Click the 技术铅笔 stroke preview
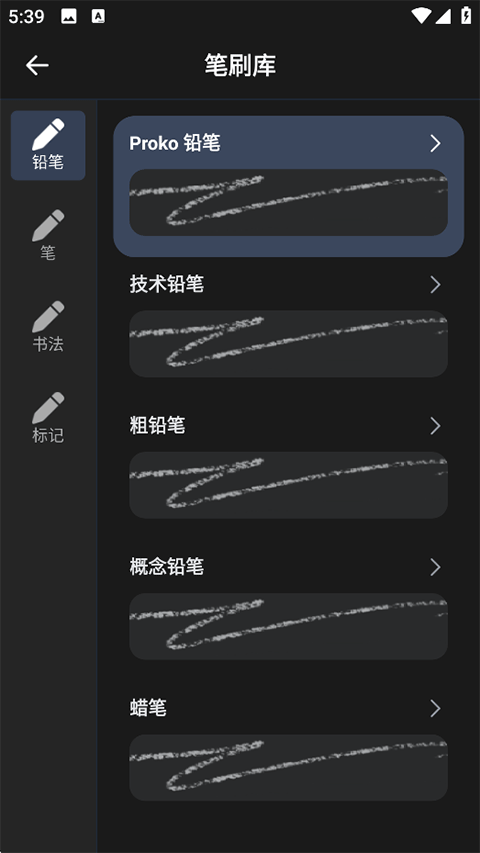The image size is (480, 853). point(288,344)
